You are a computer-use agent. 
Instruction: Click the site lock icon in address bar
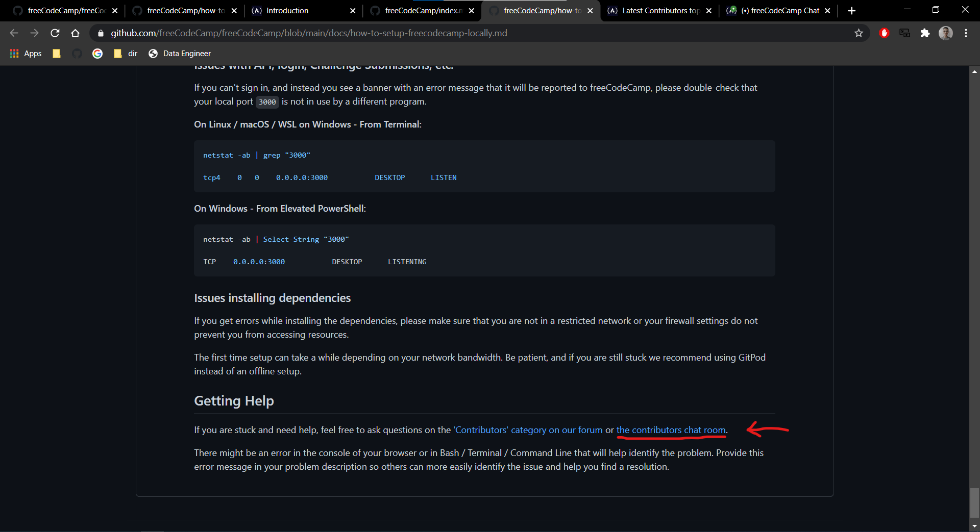click(x=101, y=33)
